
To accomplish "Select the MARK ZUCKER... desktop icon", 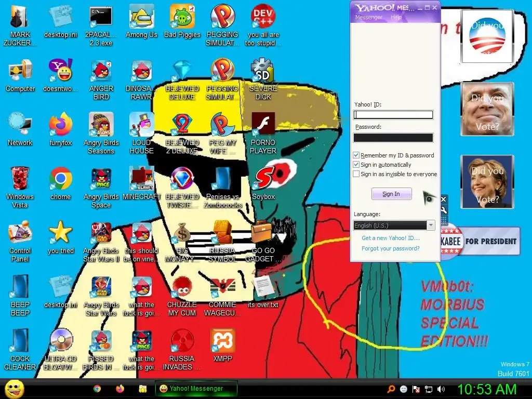I will point(20,25).
